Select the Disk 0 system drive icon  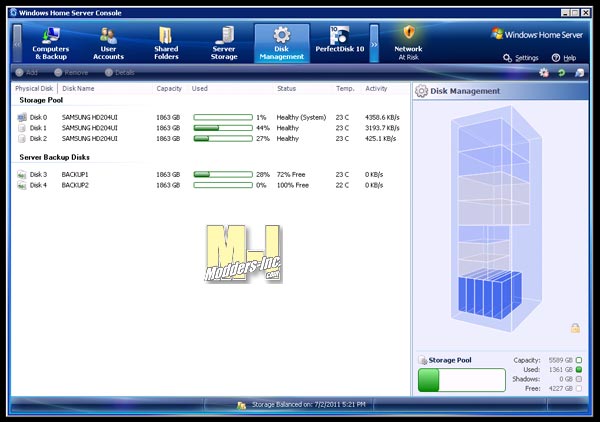tap(22, 117)
